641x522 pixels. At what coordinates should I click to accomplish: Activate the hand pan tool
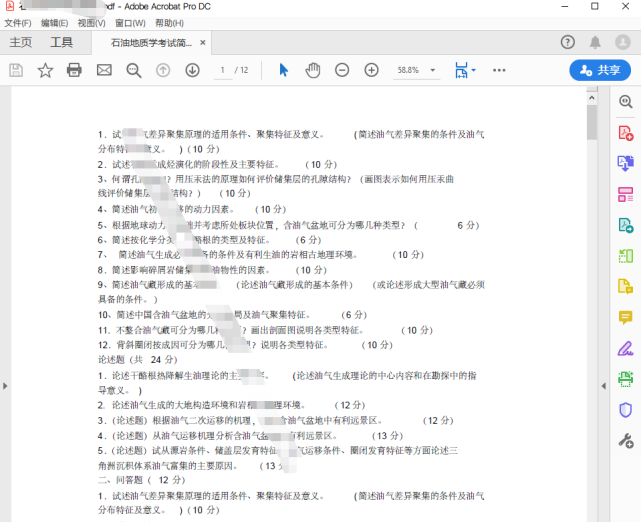coord(313,70)
